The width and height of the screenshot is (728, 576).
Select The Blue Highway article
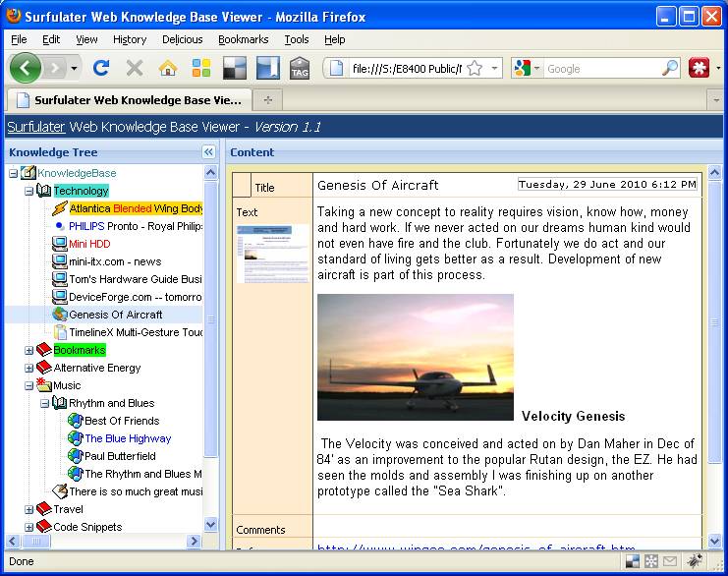128,438
